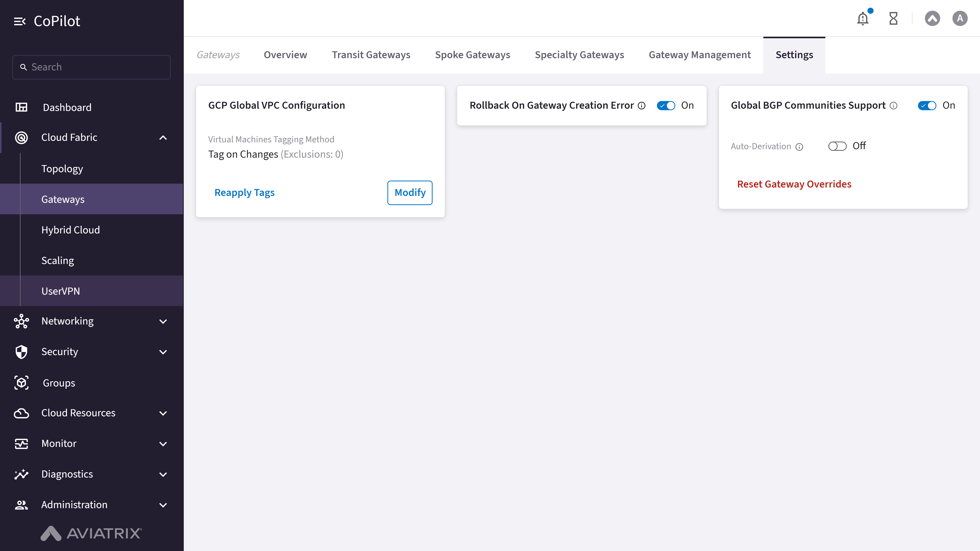This screenshot has width=980, height=551.
Task: Switch to the Transit Gateways tab
Action: 371,55
